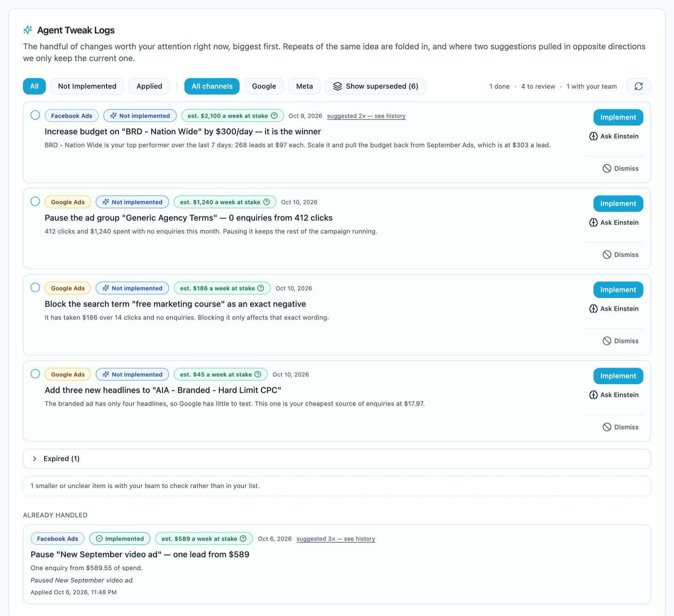The width and height of the screenshot is (674, 616).
Task: Select the All channels filter
Action: (212, 86)
